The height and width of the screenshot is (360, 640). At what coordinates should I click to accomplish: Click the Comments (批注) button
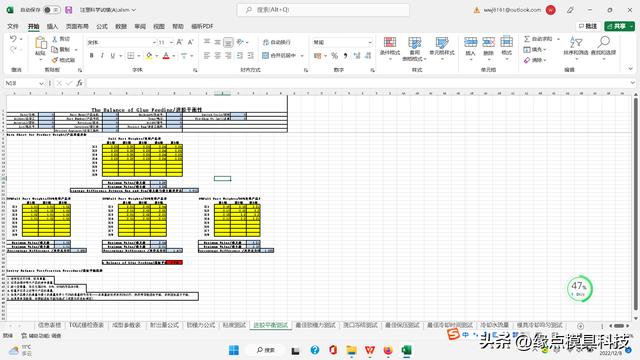click(x=588, y=26)
